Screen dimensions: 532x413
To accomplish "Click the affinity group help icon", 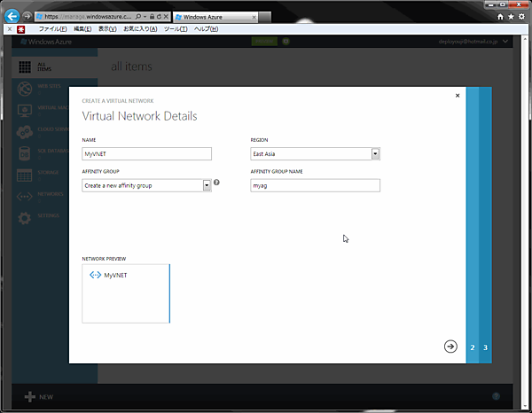I will tap(216, 183).
